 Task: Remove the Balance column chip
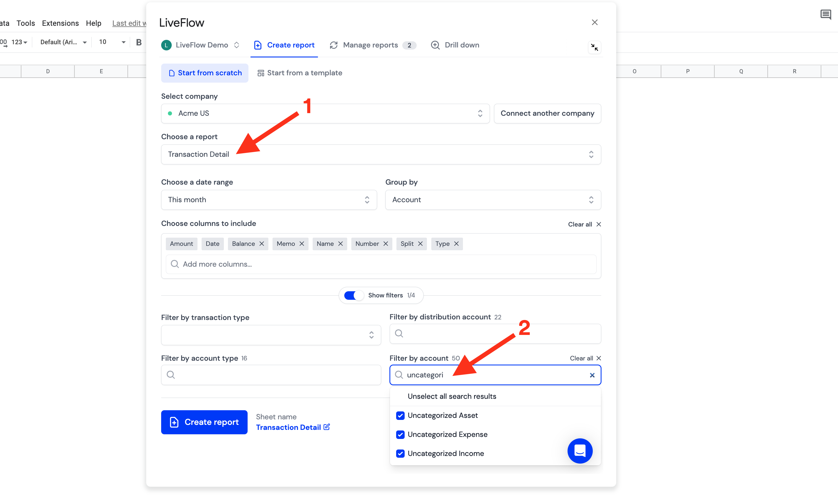pyautogui.click(x=261, y=244)
